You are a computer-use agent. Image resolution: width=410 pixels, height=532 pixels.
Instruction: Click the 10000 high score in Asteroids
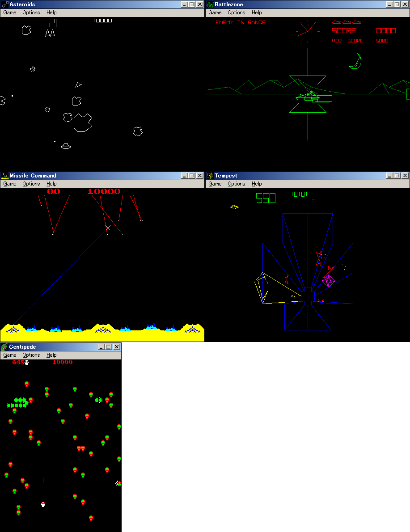click(x=102, y=21)
